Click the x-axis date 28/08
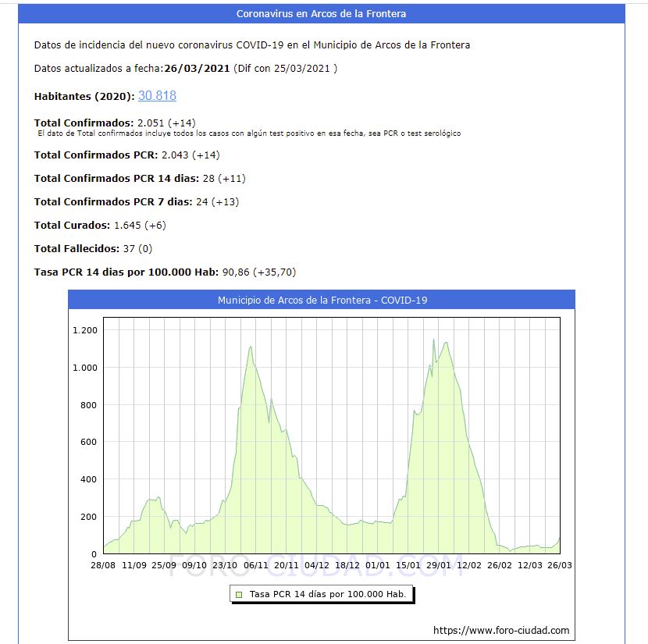Screen dimensions: 648x644 [x=103, y=565]
